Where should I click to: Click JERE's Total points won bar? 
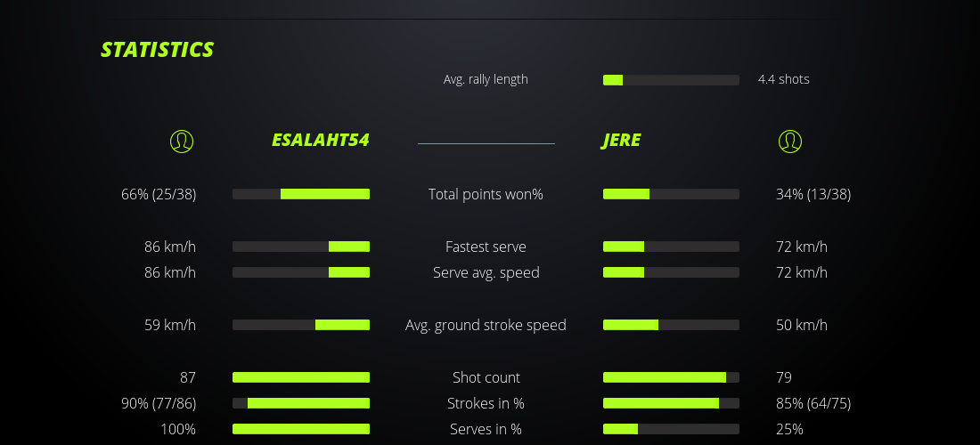(x=671, y=194)
